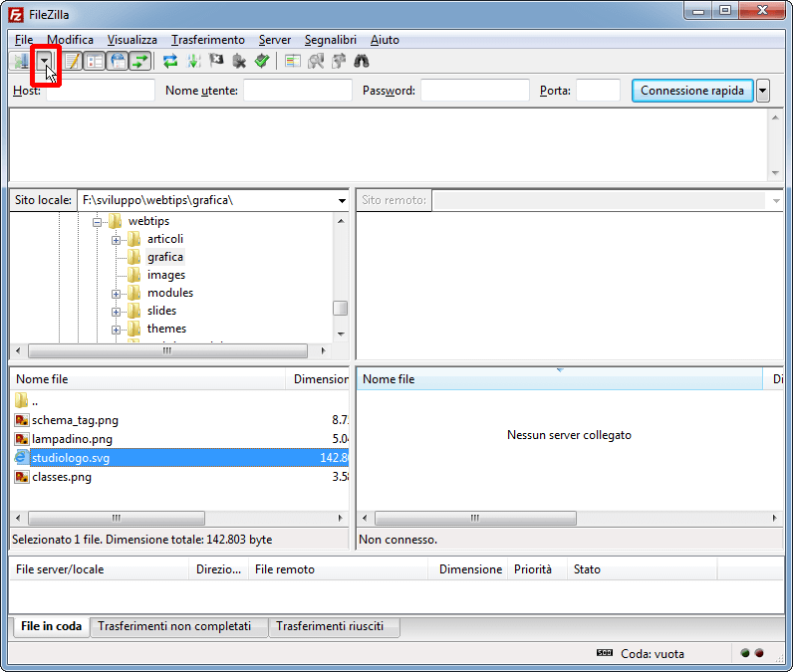Open the Connessione rapida history dropdown
Viewport: 793px width, 672px height.
tap(763, 91)
